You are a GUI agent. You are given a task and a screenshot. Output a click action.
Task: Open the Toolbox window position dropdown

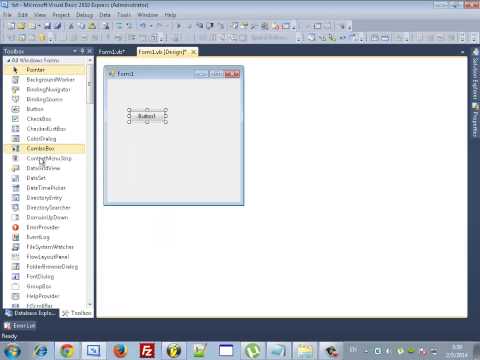(75, 51)
